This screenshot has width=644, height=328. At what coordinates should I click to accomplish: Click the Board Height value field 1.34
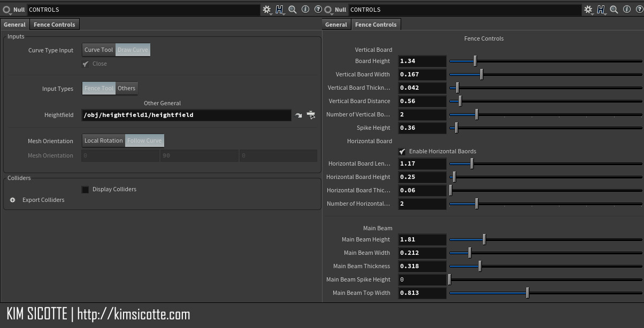[x=422, y=61]
